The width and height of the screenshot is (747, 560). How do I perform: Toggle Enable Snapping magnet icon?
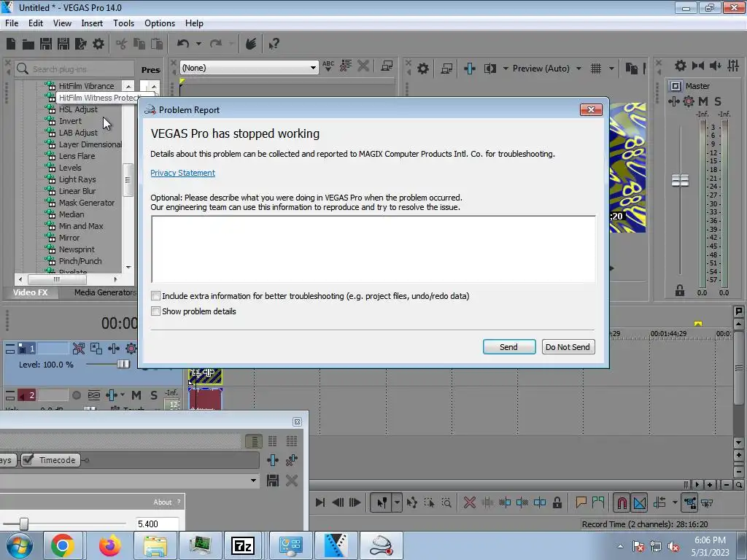622,502
